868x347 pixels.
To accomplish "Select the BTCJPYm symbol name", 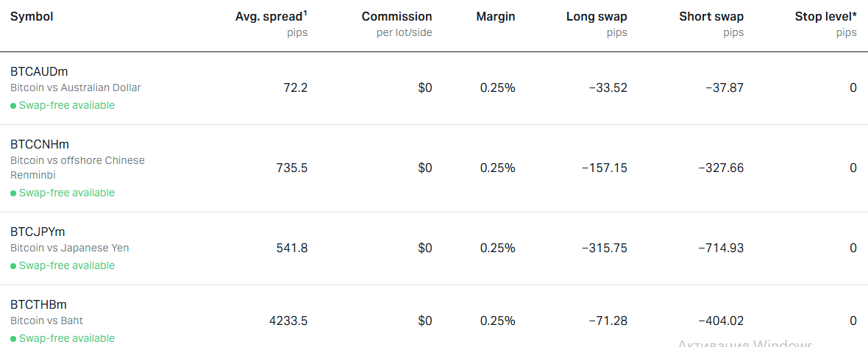I will click(38, 232).
